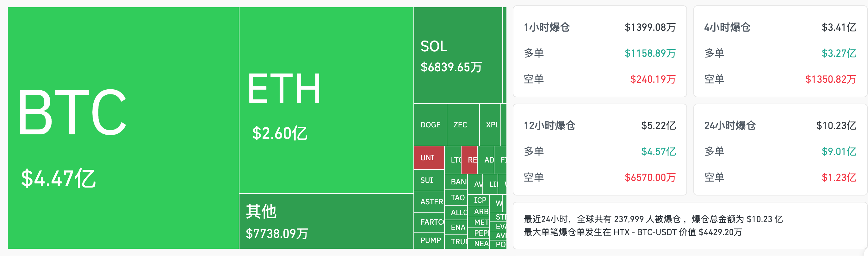Click the ZEC heatmap tile
The height and width of the screenshot is (256, 868).
click(463, 125)
